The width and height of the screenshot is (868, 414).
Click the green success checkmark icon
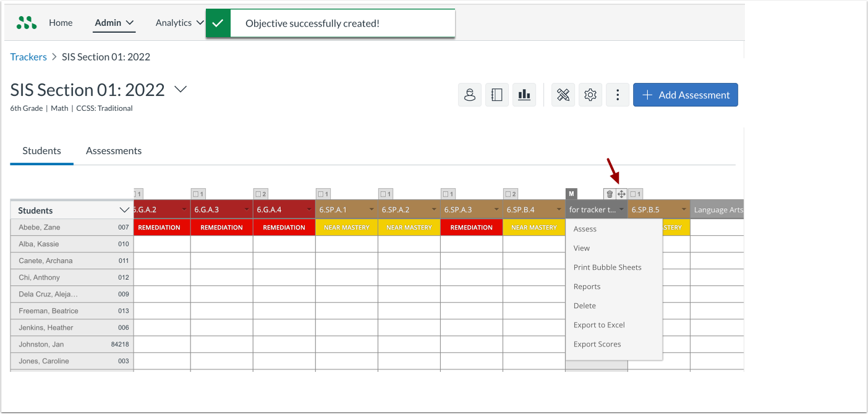pyautogui.click(x=218, y=24)
